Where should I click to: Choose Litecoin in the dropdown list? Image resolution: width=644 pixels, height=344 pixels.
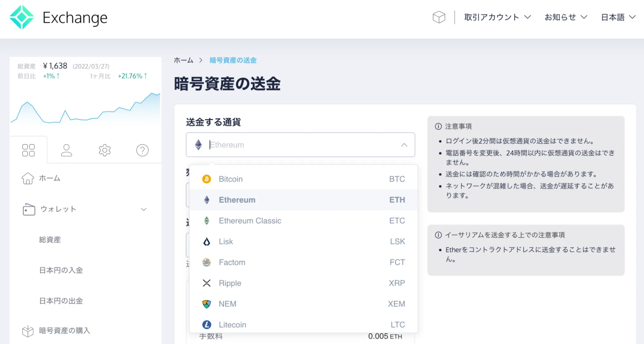point(232,324)
